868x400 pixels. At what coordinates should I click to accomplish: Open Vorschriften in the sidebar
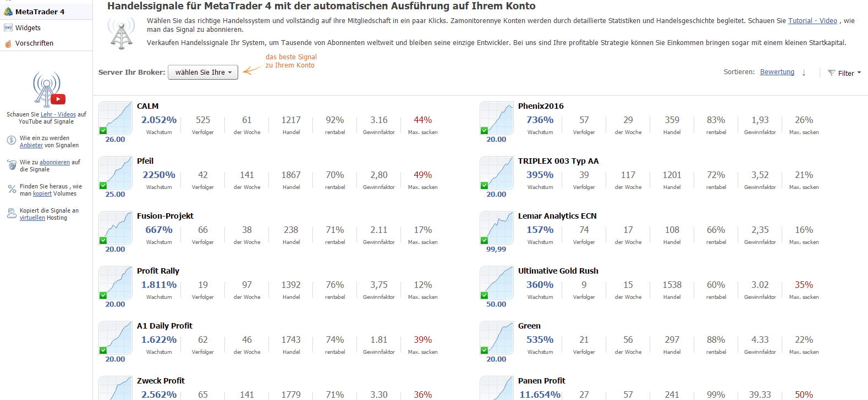(34, 43)
